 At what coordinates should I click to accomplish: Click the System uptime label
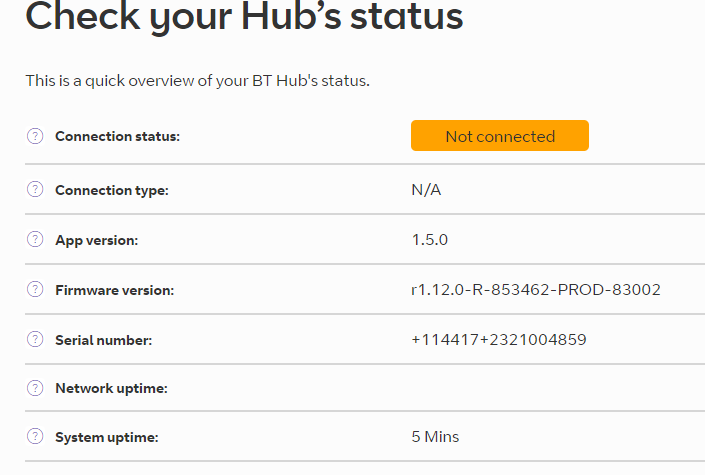point(106,437)
